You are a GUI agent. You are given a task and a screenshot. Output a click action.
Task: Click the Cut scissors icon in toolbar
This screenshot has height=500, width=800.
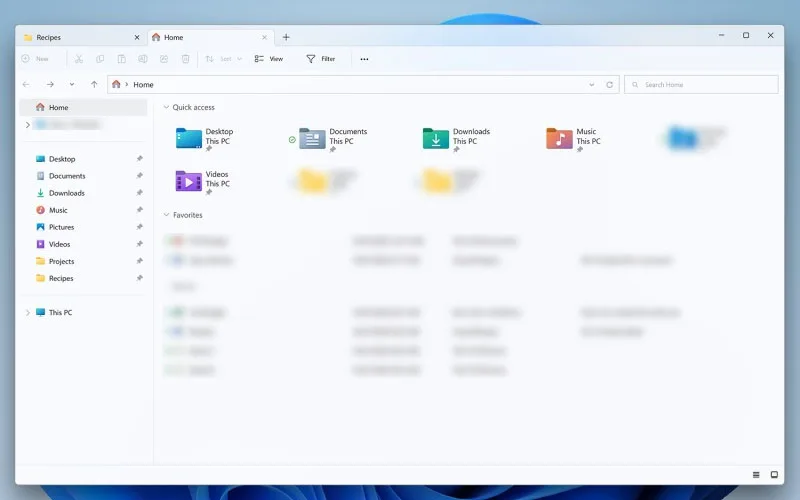click(79, 59)
